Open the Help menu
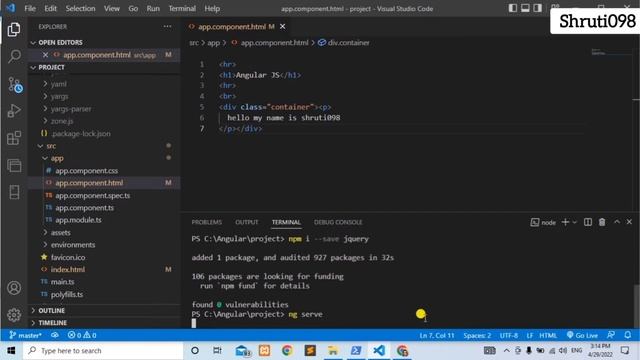The image size is (640, 360). pyautogui.click(x=212, y=8)
